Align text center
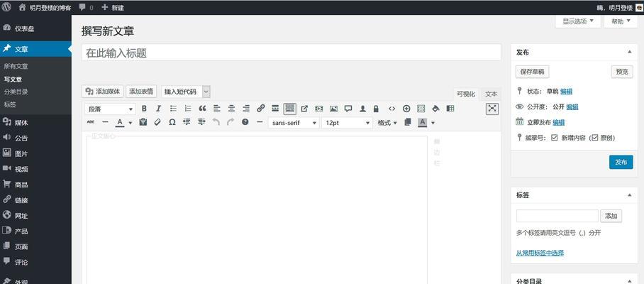The image size is (644, 284). click(x=232, y=109)
